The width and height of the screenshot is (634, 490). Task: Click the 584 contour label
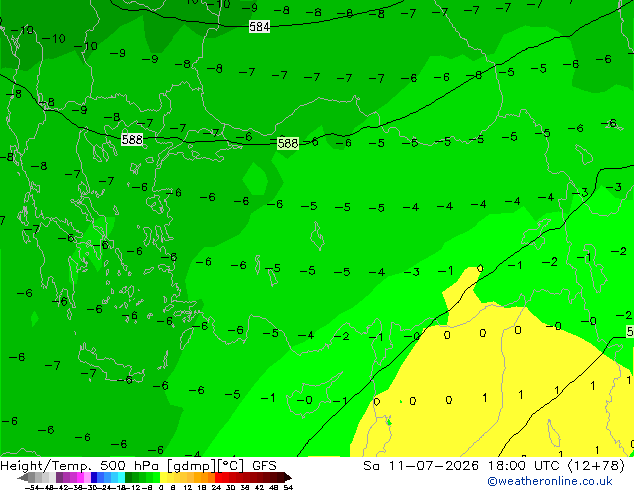pyautogui.click(x=259, y=27)
